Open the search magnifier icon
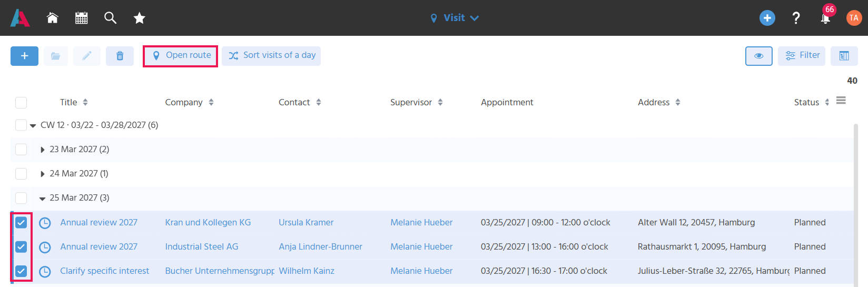This screenshot has width=868, height=287. point(110,18)
